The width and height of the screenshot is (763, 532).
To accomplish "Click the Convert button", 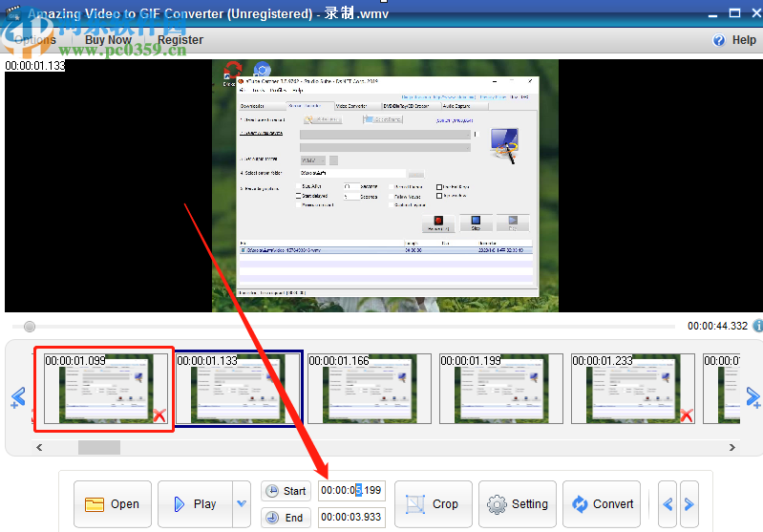I will click(x=602, y=504).
